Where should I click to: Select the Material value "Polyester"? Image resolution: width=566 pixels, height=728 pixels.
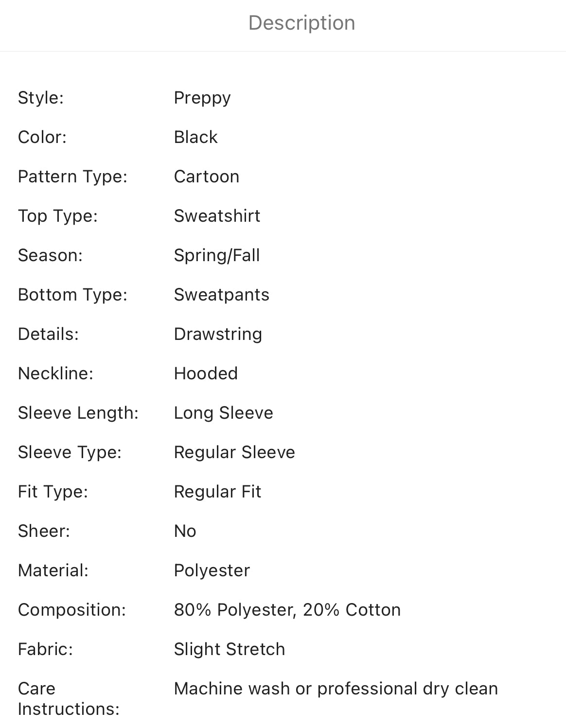click(x=212, y=570)
